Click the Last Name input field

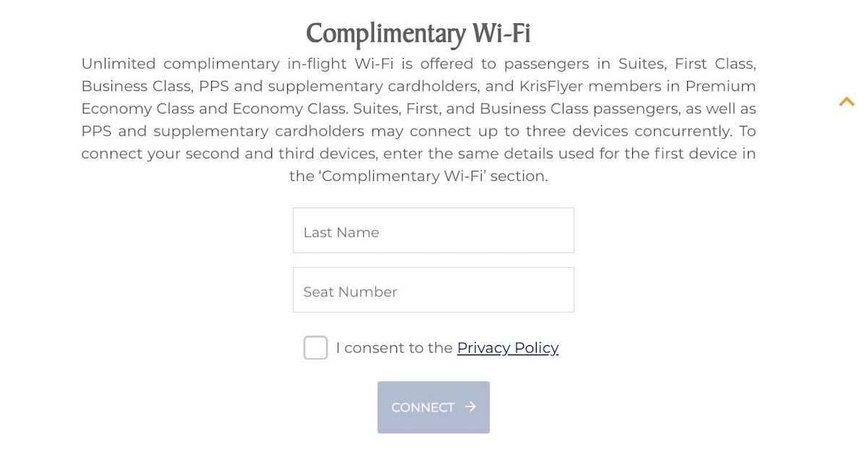click(433, 231)
